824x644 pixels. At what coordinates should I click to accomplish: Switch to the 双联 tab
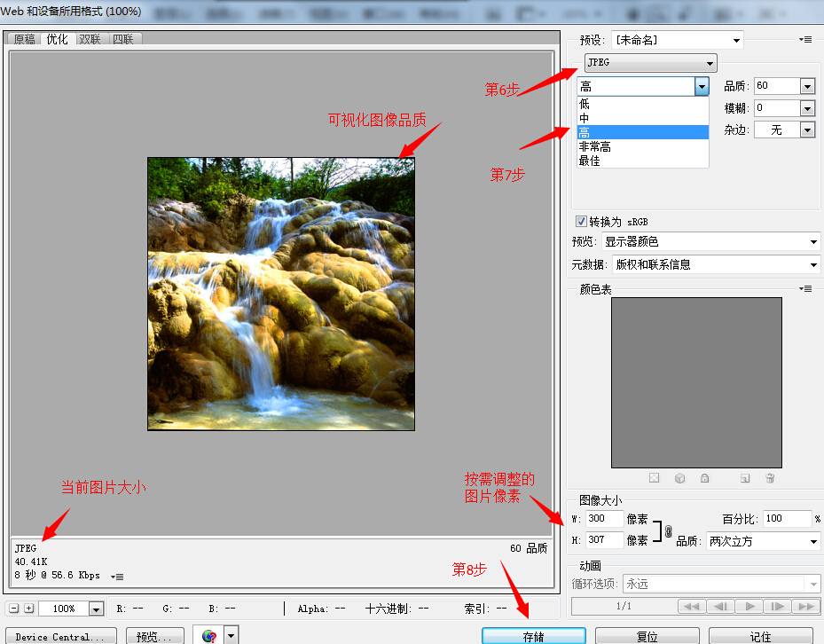coord(90,39)
